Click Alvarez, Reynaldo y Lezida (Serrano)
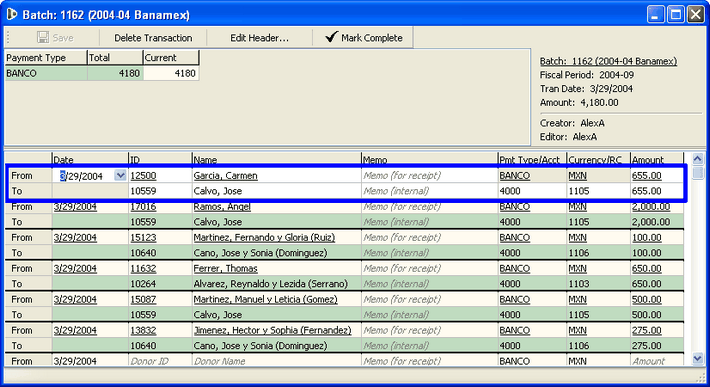 [x=271, y=284]
